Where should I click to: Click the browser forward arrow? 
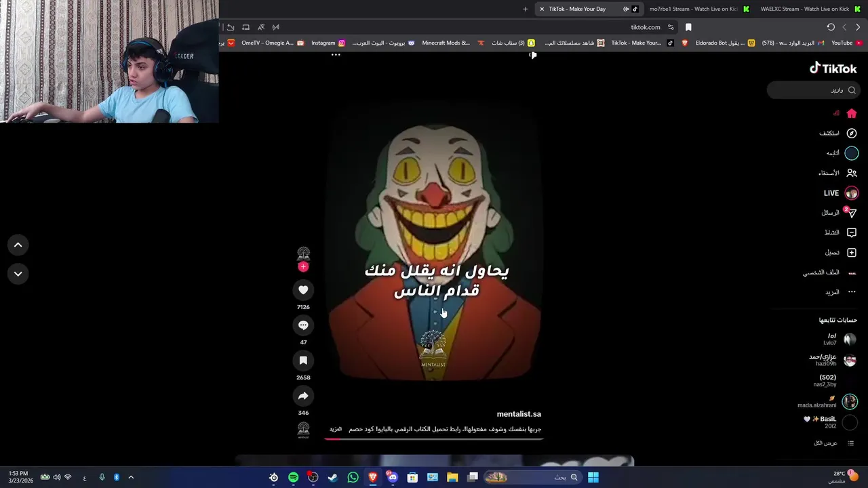844,27
